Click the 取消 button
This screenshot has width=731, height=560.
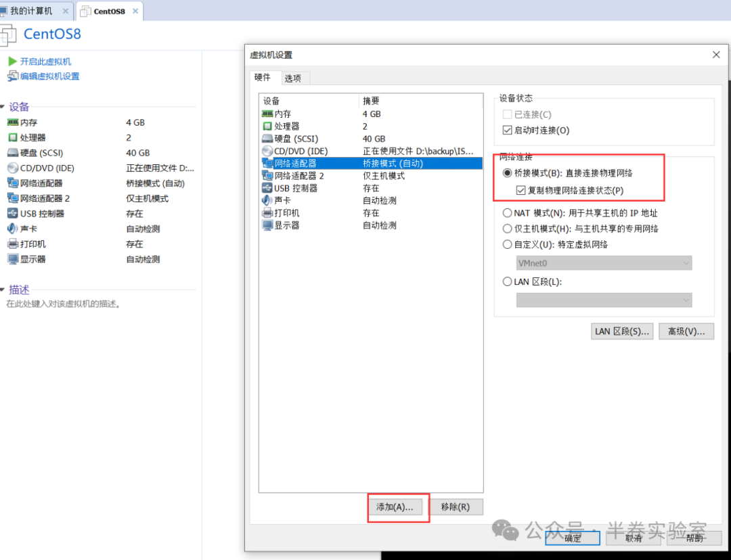point(633,538)
